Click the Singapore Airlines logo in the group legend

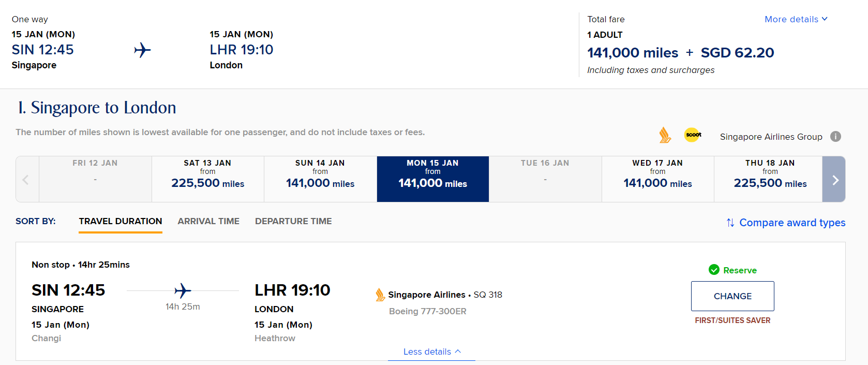(x=665, y=135)
